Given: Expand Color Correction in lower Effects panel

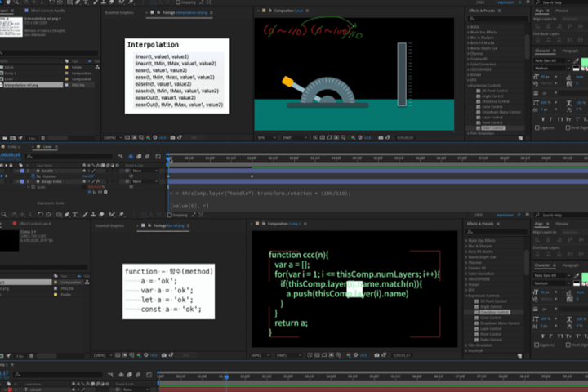Looking at the screenshot, I should [x=466, y=274].
